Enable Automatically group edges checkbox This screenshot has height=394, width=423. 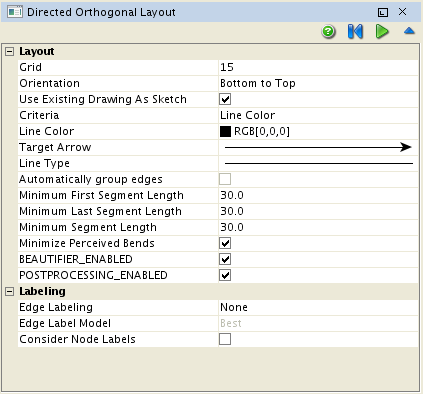click(225, 179)
